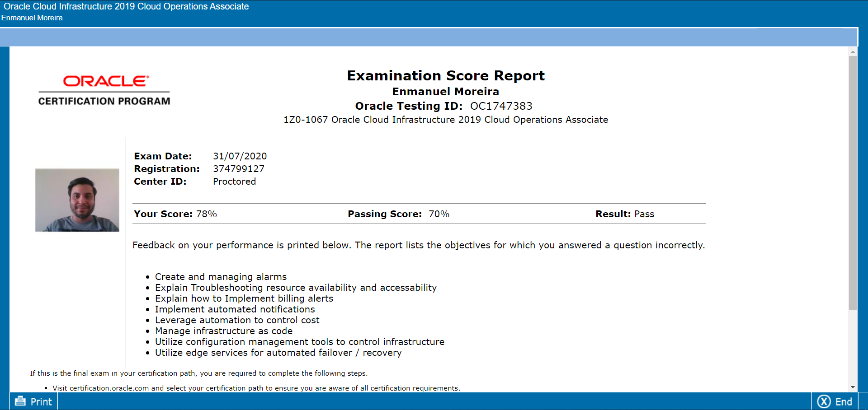
Task: Click Enmanuel Moreira name under report heading
Action: pyautogui.click(x=446, y=92)
